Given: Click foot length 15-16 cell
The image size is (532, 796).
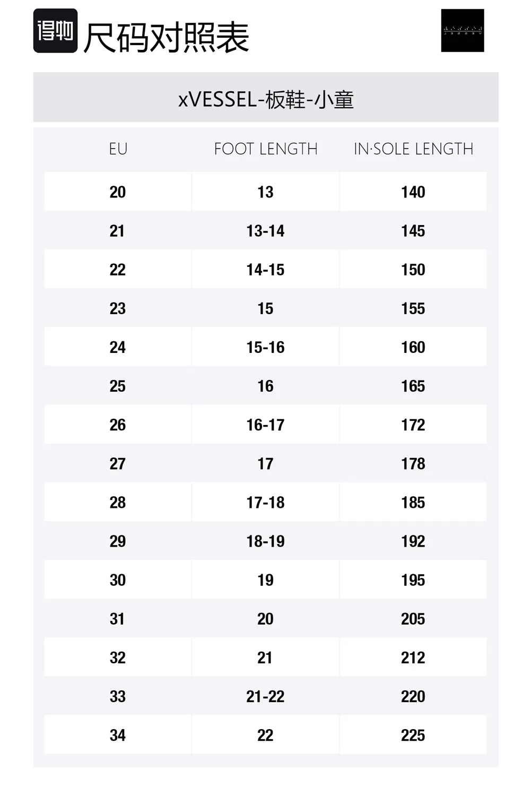Looking at the screenshot, I should [x=266, y=347].
